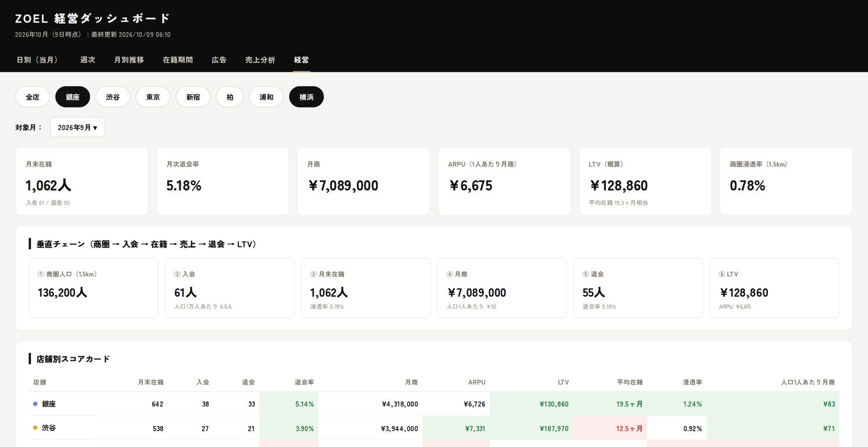Toggle the 銀座 store filter chip
Screen dimensions: 868x447
coord(73,97)
